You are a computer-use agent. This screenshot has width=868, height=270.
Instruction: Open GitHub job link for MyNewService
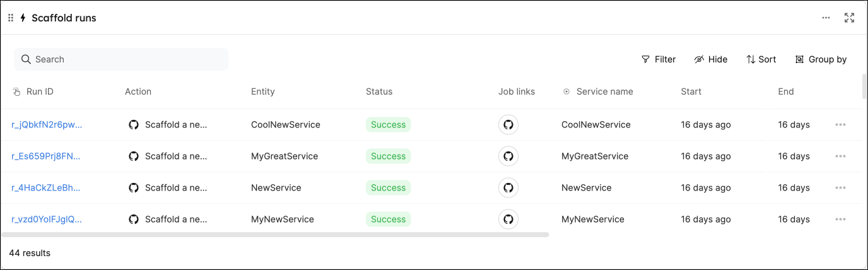pyautogui.click(x=508, y=220)
